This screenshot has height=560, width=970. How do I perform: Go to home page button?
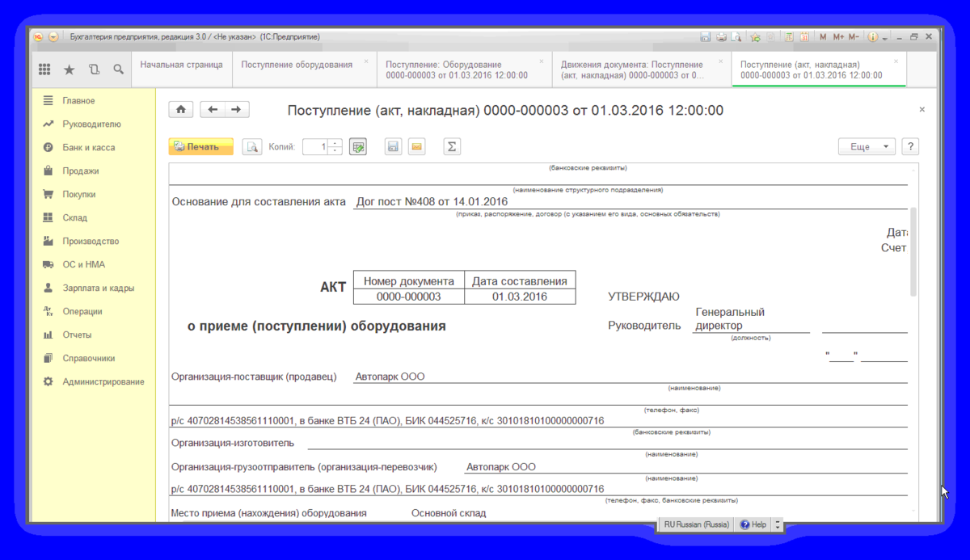(x=181, y=110)
